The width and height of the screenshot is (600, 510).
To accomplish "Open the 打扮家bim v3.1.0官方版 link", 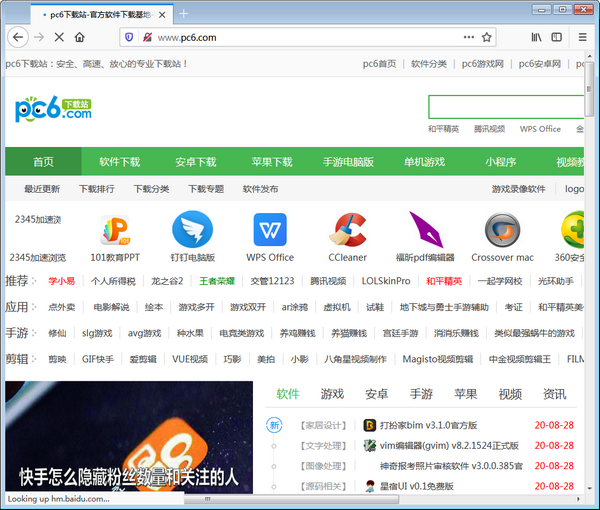I will click(428, 425).
